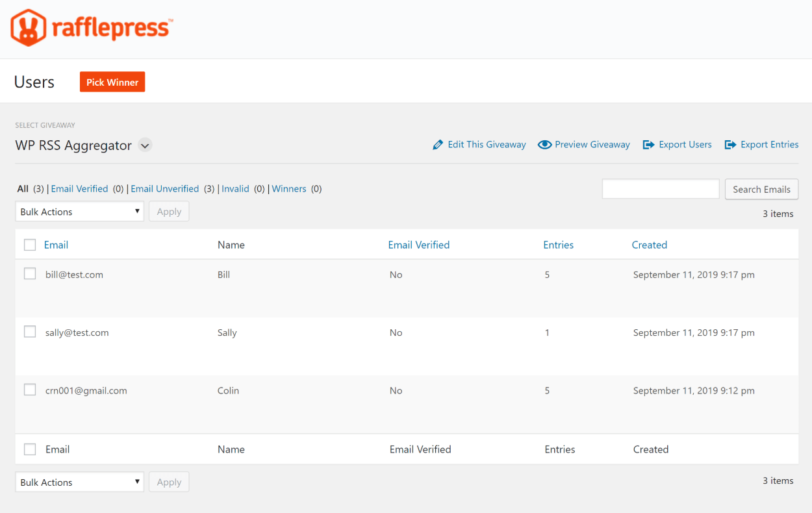Click the top 3 items count
Viewport: 812px width, 513px height.
778,214
